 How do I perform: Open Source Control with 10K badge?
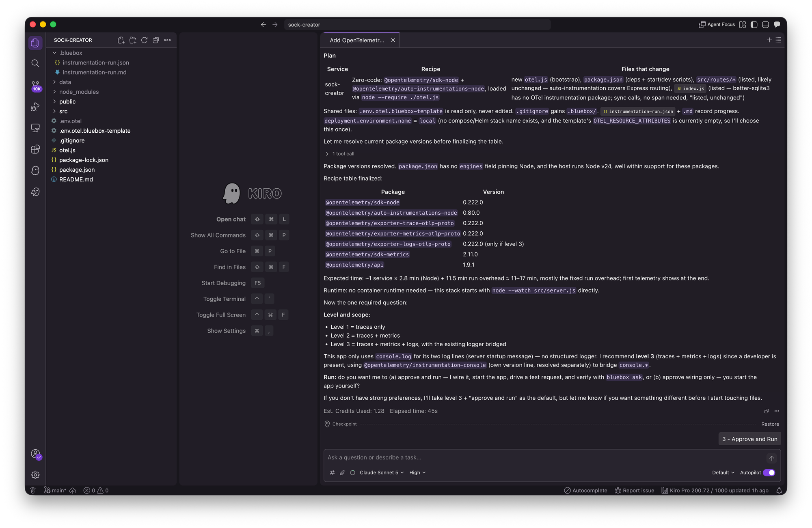click(36, 85)
